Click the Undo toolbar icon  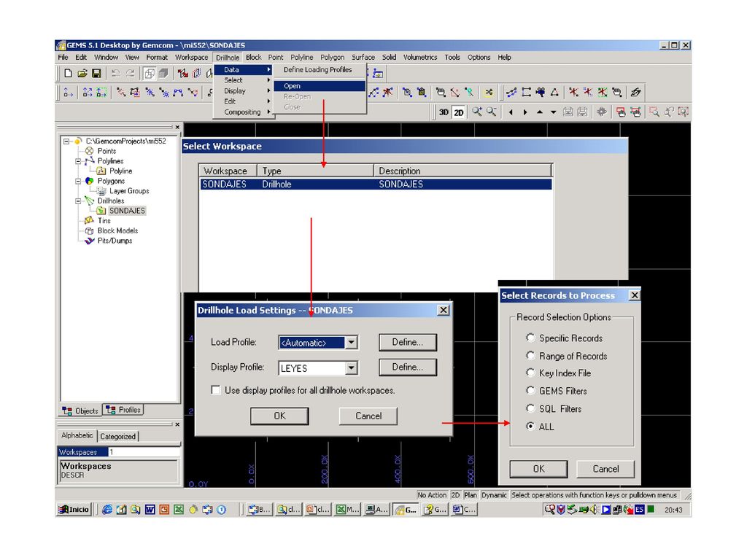[115, 74]
